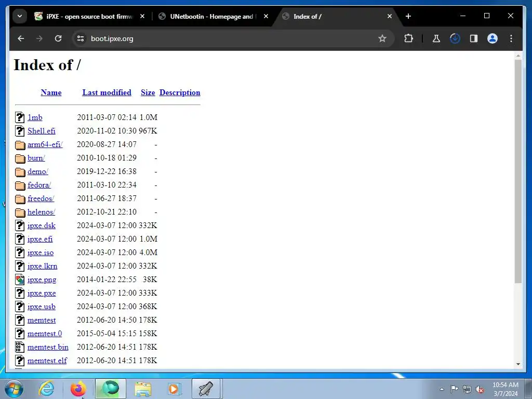Click the unknown-file icon beside ipxe.iso
This screenshot has height=399, width=532.
pos(20,252)
